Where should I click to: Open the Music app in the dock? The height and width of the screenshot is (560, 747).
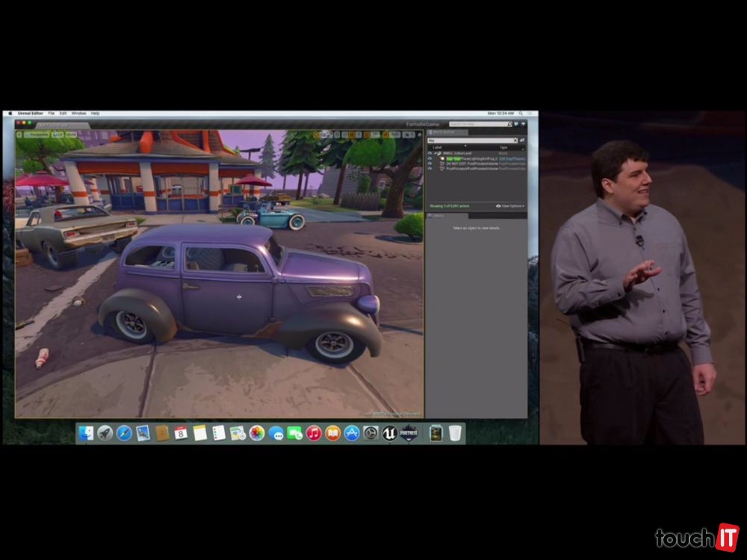click(x=314, y=433)
